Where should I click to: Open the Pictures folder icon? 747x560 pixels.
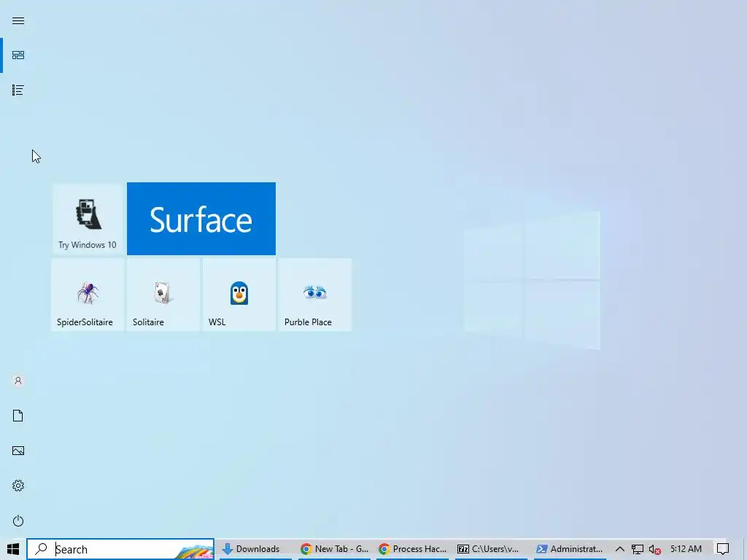coord(18,451)
